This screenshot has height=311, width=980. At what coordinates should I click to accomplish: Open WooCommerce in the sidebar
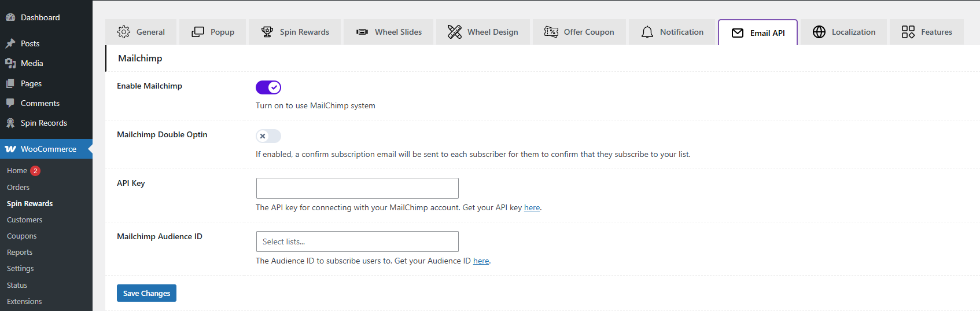coord(48,149)
